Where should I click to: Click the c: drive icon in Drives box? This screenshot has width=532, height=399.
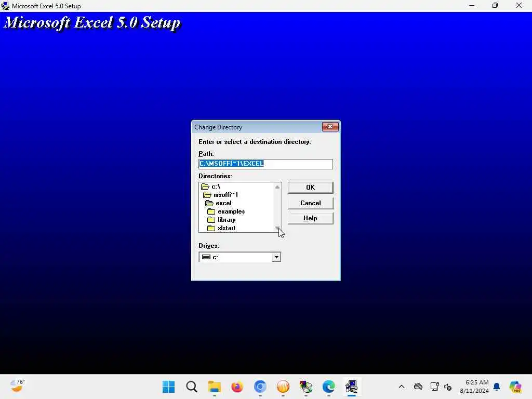click(206, 257)
